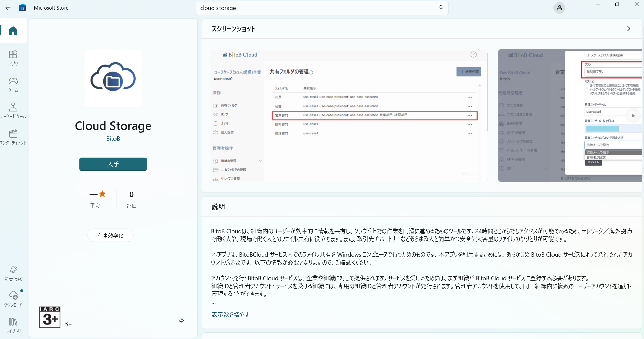
Task: Open the BitoB publisher link
Action: point(113,139)
